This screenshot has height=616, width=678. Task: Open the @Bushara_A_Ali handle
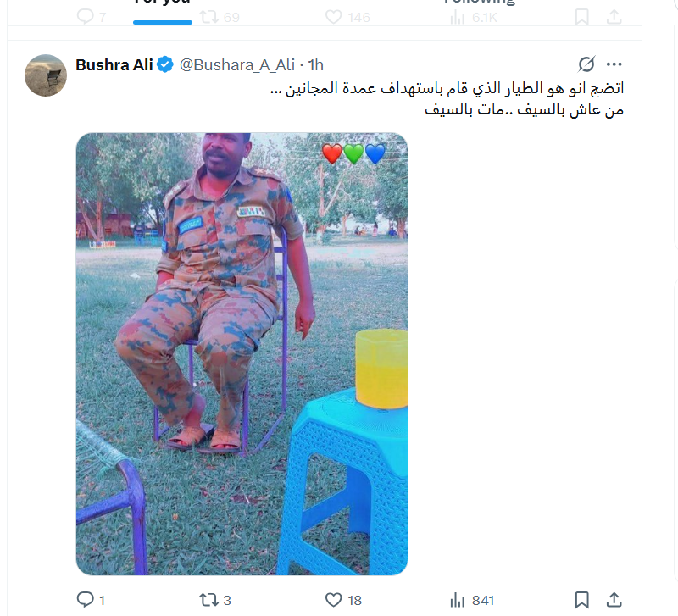click(x=237, y=65)
